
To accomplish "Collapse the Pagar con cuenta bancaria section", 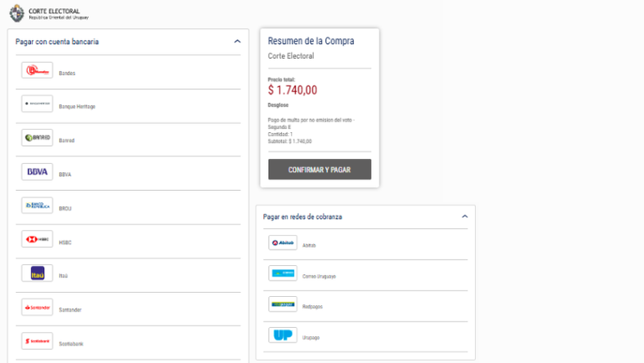I will coord(237,42).
